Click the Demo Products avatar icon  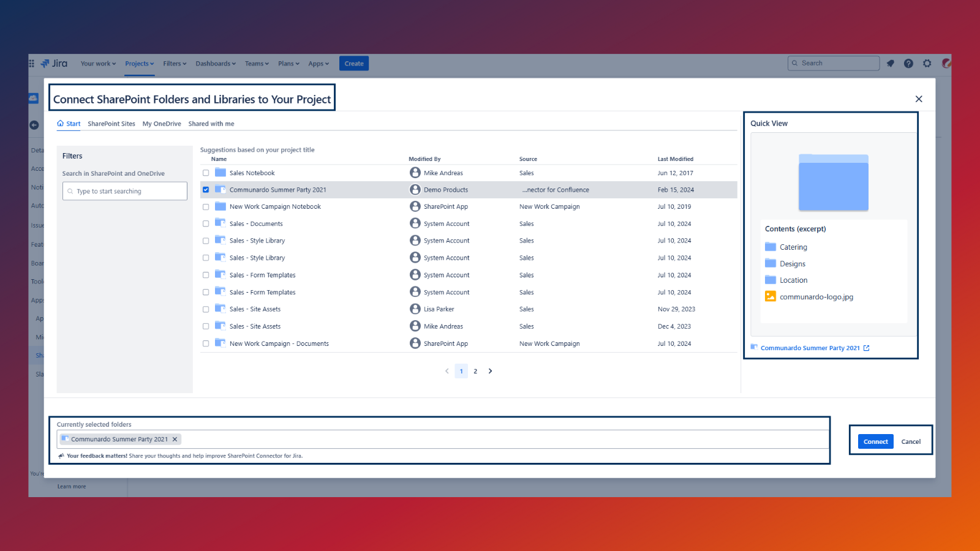click(415, 190)
